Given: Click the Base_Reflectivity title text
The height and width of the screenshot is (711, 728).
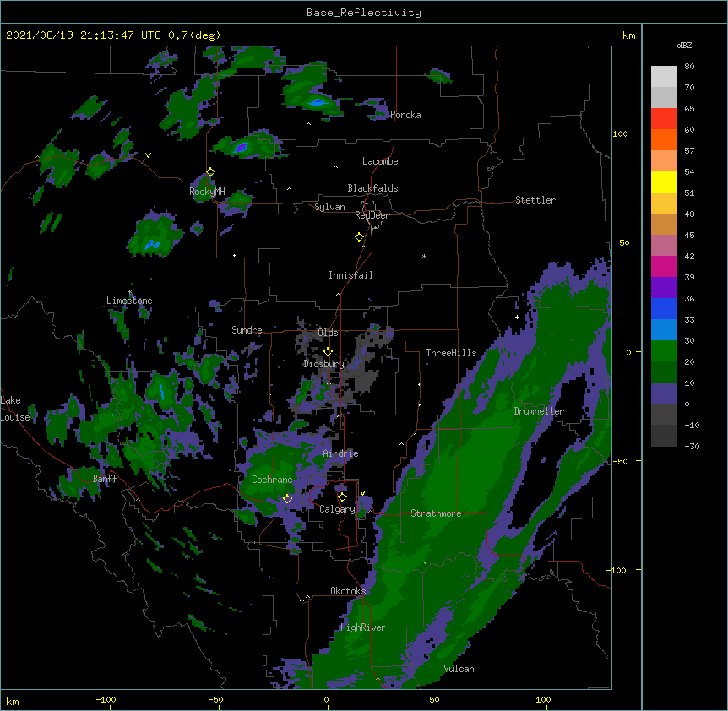Looking at the screenshot, I should [x=364, y=13].
